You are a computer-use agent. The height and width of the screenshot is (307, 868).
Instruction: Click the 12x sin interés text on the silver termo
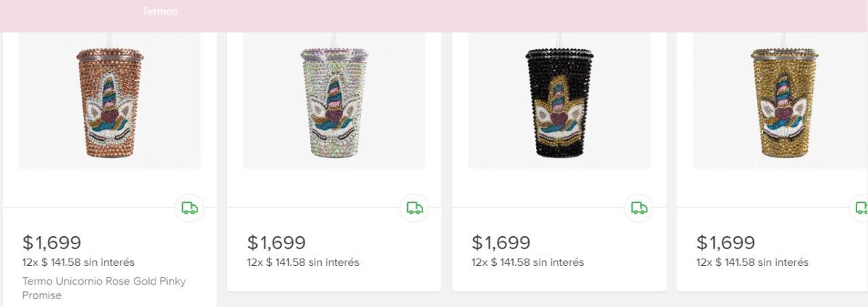coord(303,262)
